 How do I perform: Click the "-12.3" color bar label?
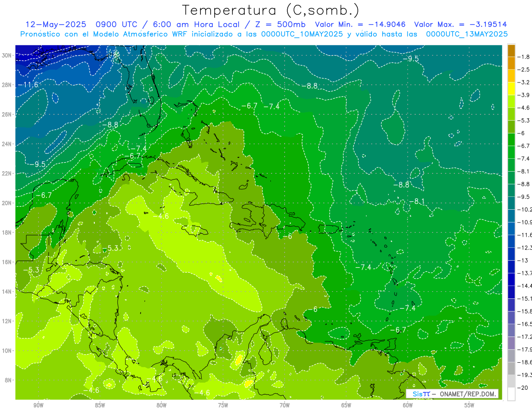tap(525, 247)
